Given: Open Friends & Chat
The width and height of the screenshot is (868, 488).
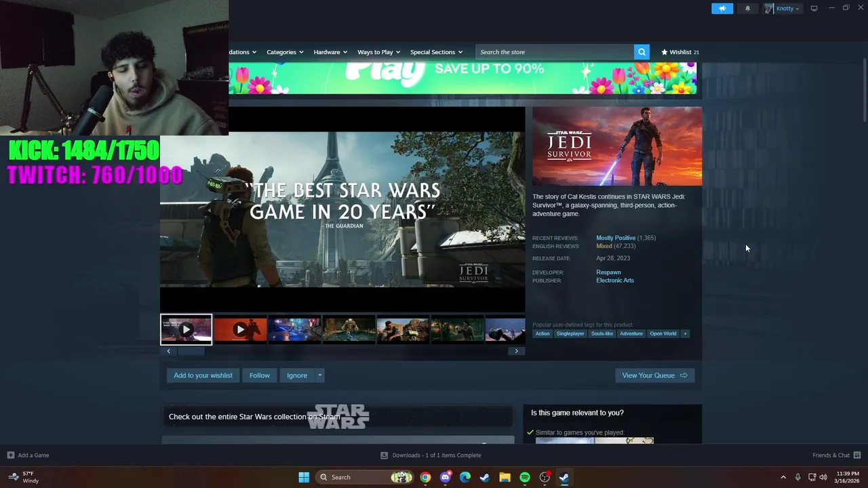Looking at the screenshot, I should (x=836, y=455).
